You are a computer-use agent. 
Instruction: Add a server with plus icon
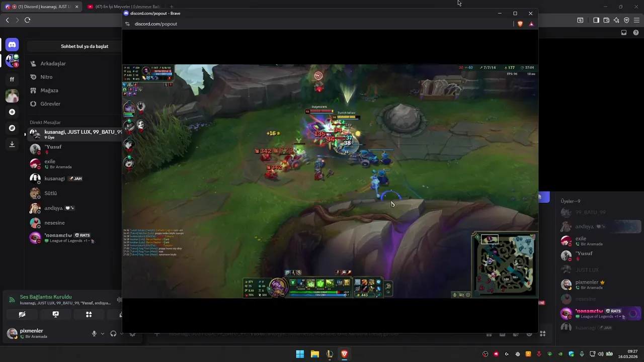(12, 112)
